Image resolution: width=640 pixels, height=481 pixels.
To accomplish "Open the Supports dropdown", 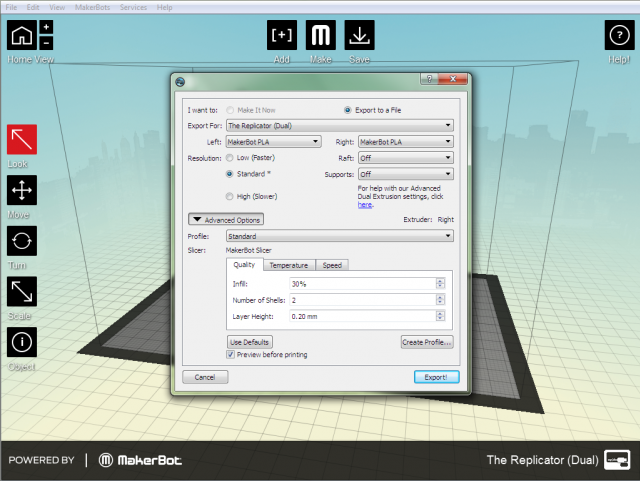I will click(x=406, y=174).
